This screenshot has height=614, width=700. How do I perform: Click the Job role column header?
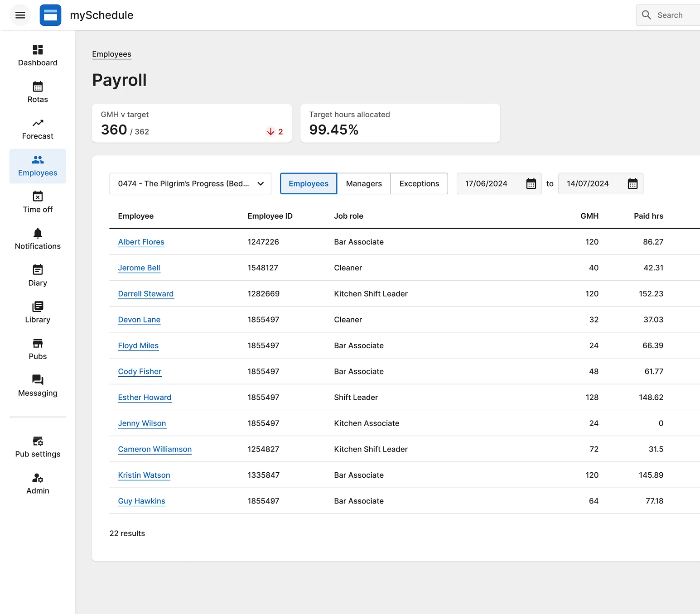[x=348, y=216]
